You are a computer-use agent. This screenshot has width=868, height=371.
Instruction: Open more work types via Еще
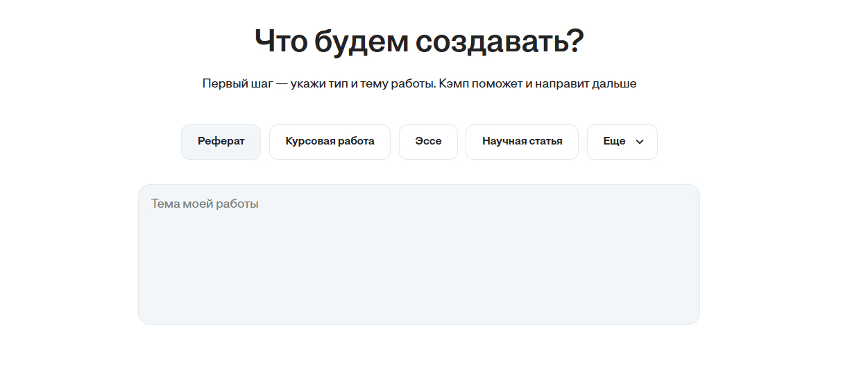click(x=622, y=142)
